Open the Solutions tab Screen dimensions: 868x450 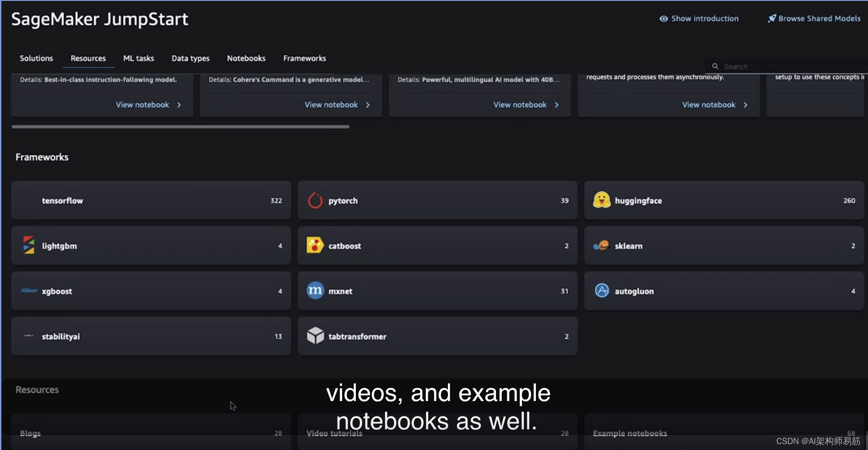(x=36, y=58)
